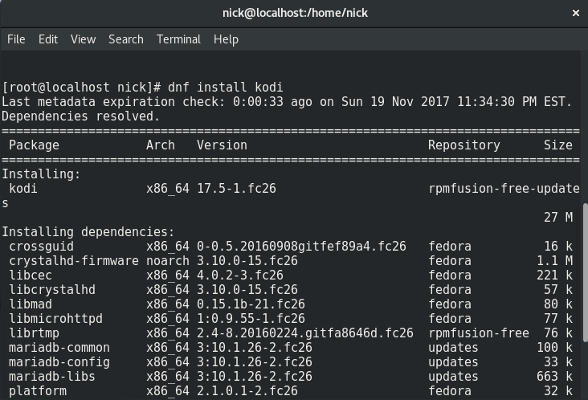This screenshot has height=400, width=588.
Task: Click version 2.4-8.20160224.gitfa8646d.fc26
Action: (x=305, y=333)
